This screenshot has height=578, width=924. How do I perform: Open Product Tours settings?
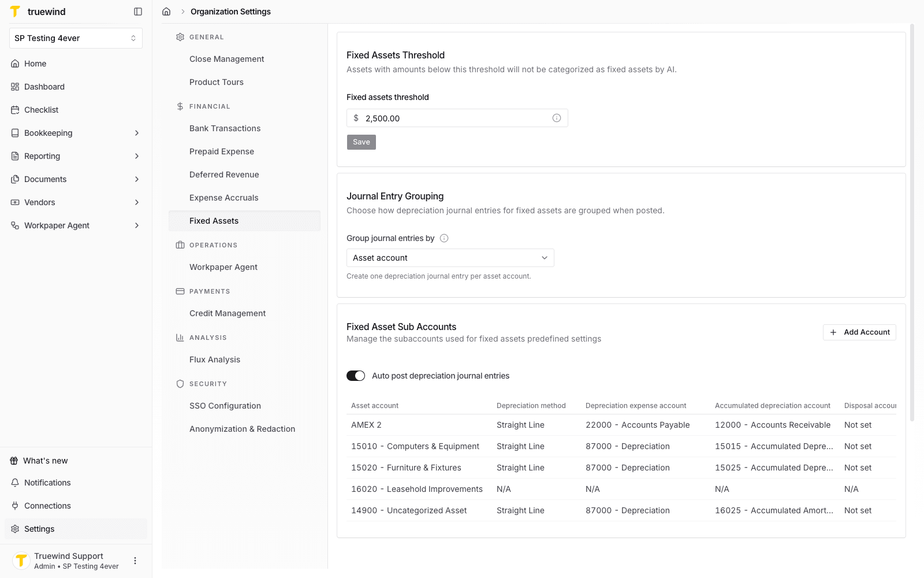(x=244, y=82)
